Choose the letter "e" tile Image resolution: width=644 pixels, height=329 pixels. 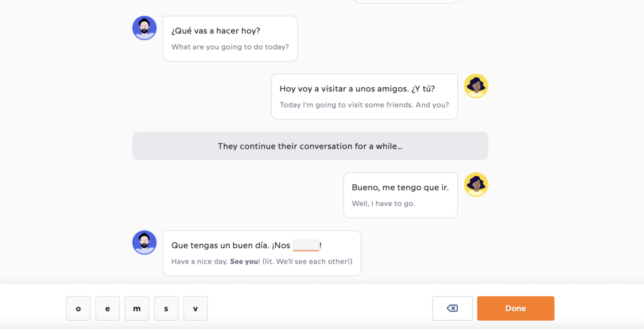tap(108, 308)
